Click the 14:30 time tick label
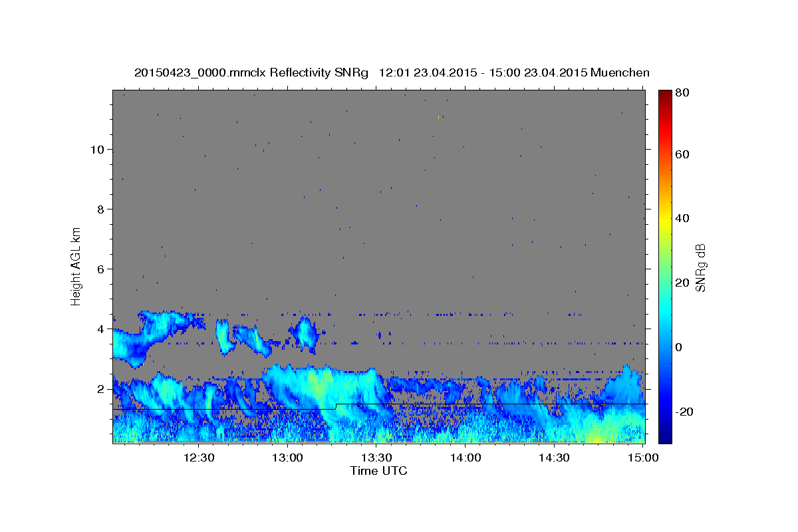This screenshot has height=532, width=798. point(555,458)
